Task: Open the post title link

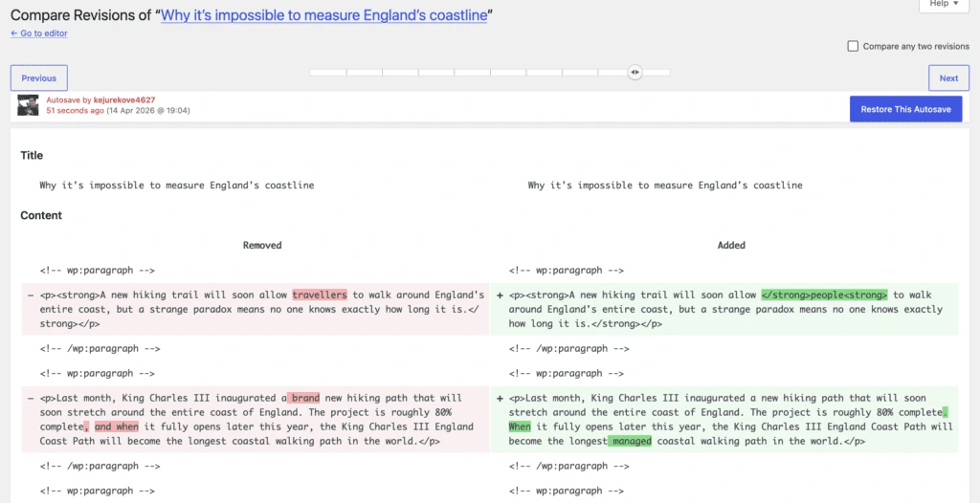Action: (x=323, y=15)
